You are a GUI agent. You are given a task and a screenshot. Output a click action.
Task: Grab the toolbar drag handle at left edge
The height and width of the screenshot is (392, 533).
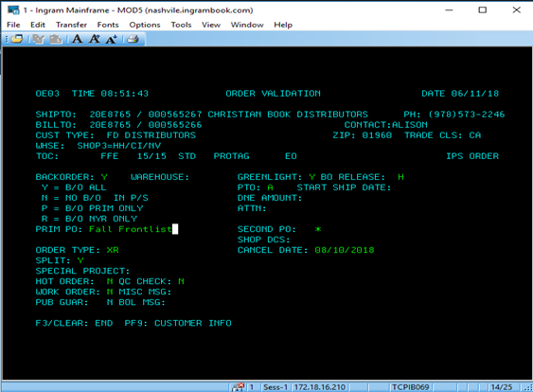point(6,40)
